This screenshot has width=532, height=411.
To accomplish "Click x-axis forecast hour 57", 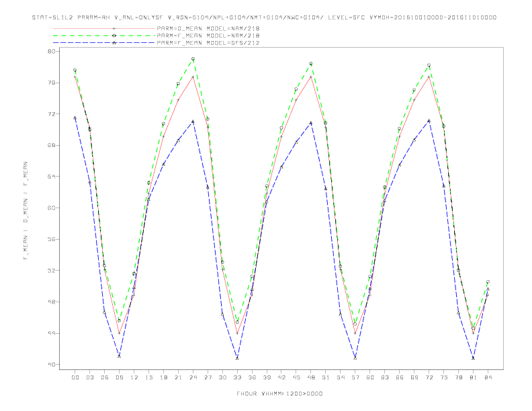I will (355, 377).
